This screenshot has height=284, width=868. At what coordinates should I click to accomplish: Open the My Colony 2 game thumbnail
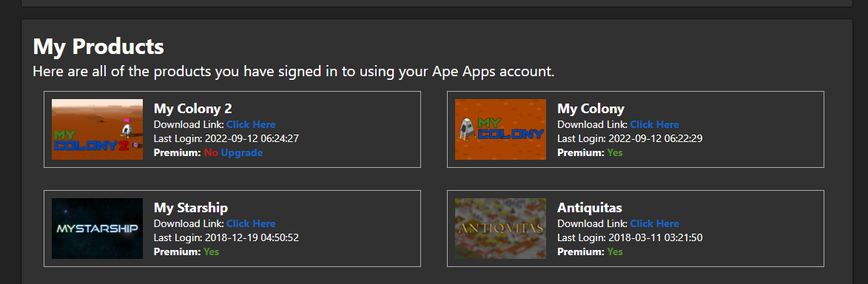click(97, 129)
